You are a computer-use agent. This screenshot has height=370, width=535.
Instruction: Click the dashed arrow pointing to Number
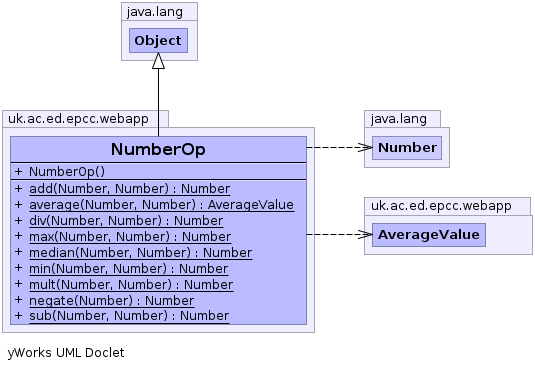(339, 147)
